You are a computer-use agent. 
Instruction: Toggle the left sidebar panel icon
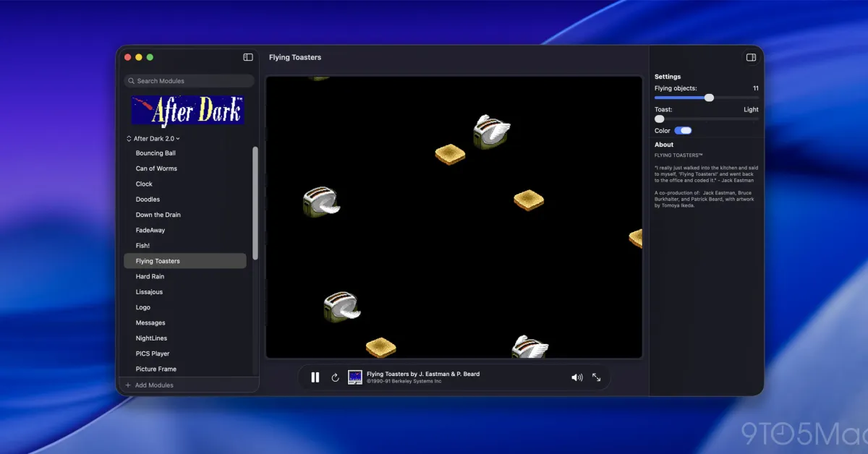(x=247, y=57)
